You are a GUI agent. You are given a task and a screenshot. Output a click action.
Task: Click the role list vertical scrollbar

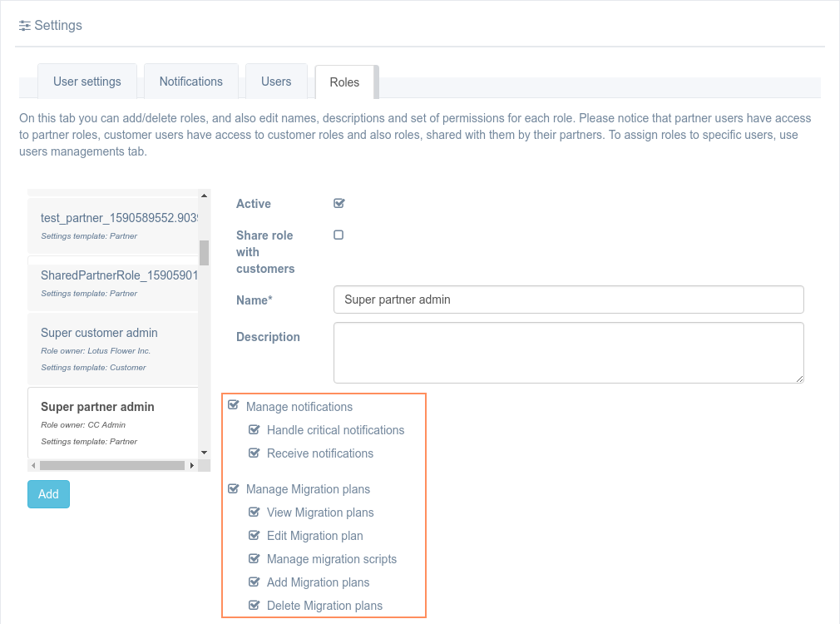pyautogui.click(x=204, y=253)
